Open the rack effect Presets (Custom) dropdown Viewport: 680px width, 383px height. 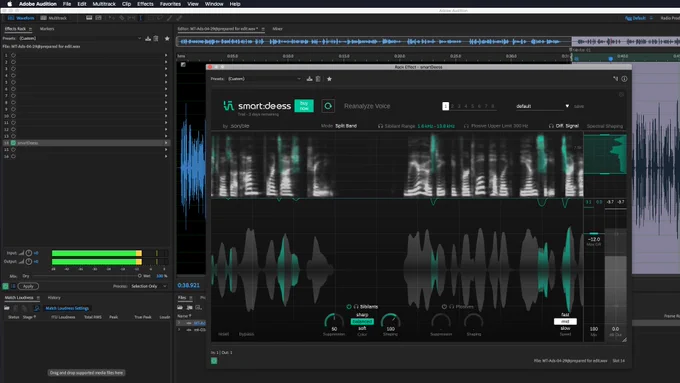coord(264,79)
